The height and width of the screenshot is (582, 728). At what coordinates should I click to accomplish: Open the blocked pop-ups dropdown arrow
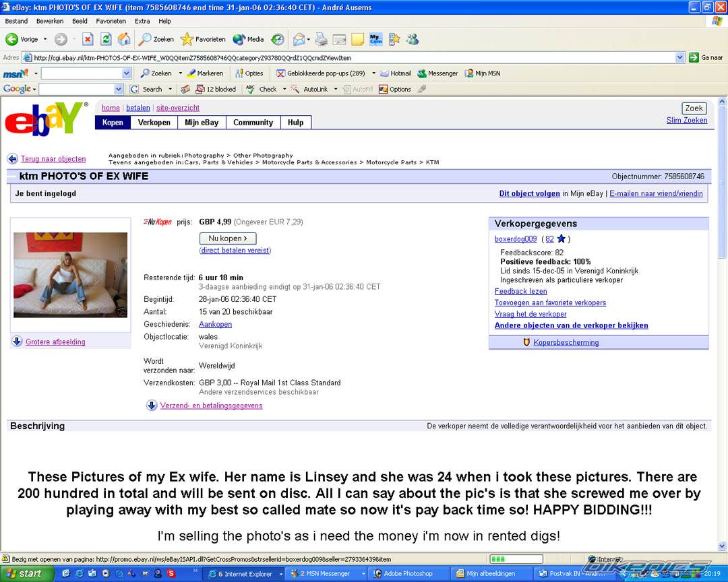pyautogui.click(x=373, y=73)
